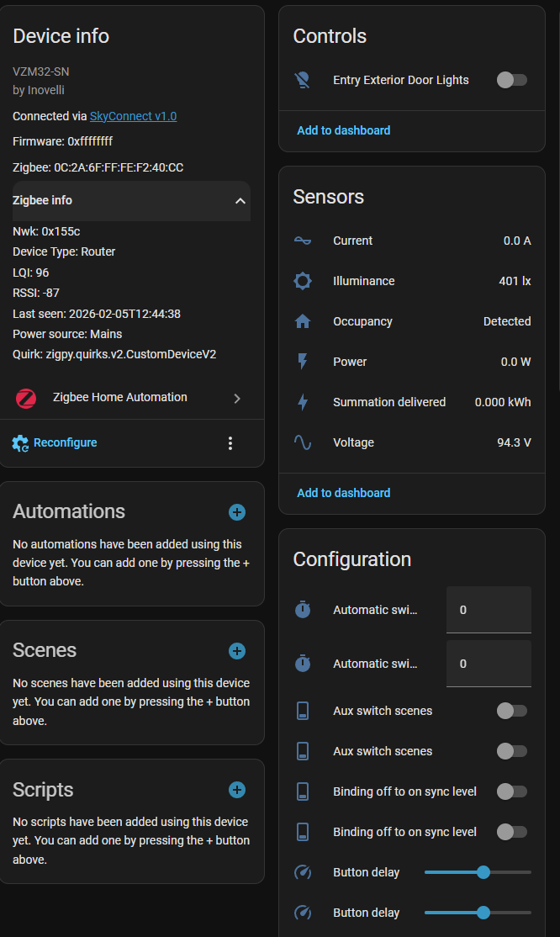Add an automation with the Automations plus icon
The height and width of the screenshot is (937, 560).
pos(237,512)
